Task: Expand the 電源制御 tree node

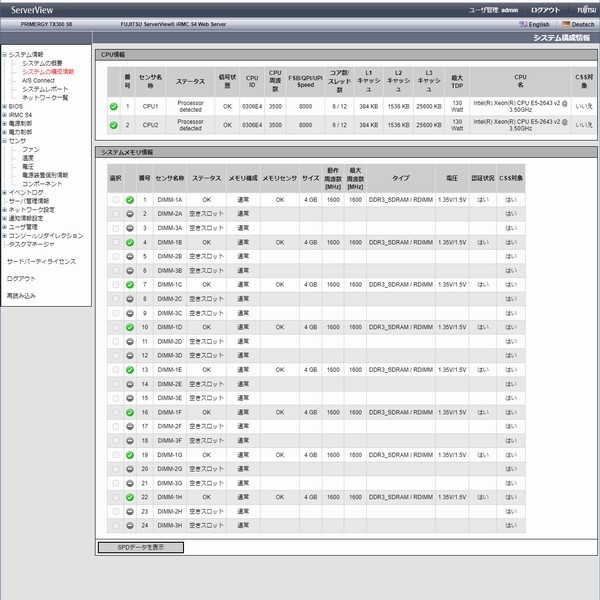Action: (5, 124)
